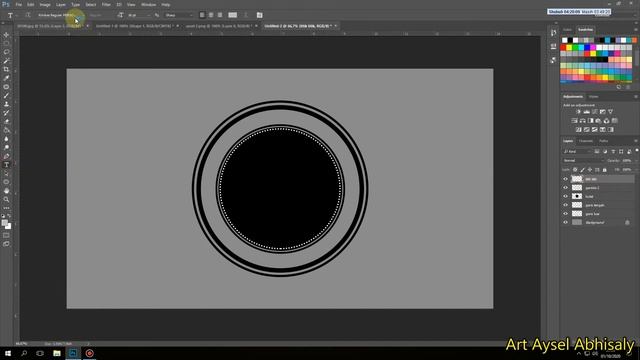
Task: Click the Background layer thumbnail
Action: pyautogui.click(x=577, y=222)
